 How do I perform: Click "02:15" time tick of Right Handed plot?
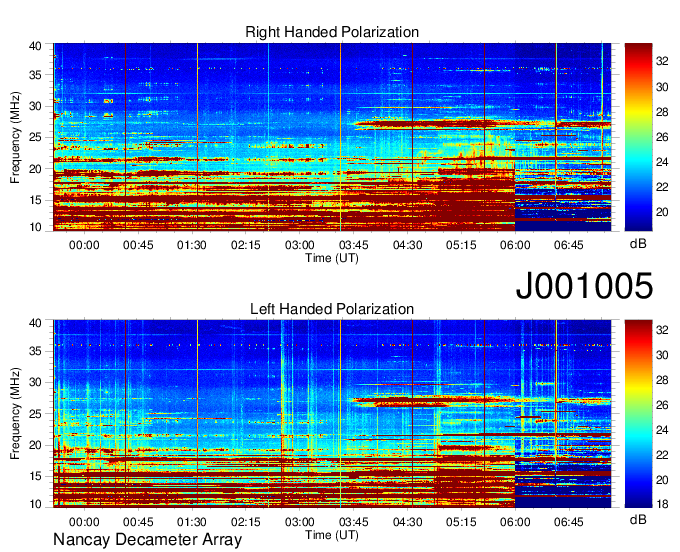[245, 245]
